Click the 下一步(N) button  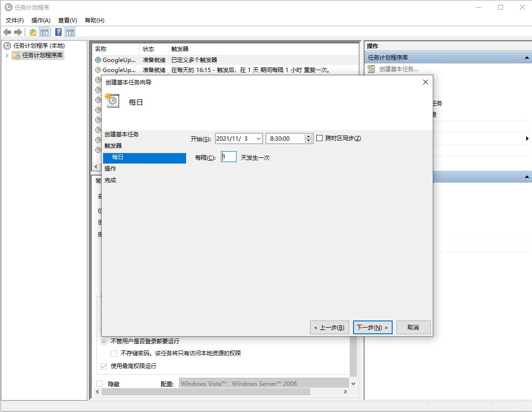pyautogui.click(x=373, y=328)
